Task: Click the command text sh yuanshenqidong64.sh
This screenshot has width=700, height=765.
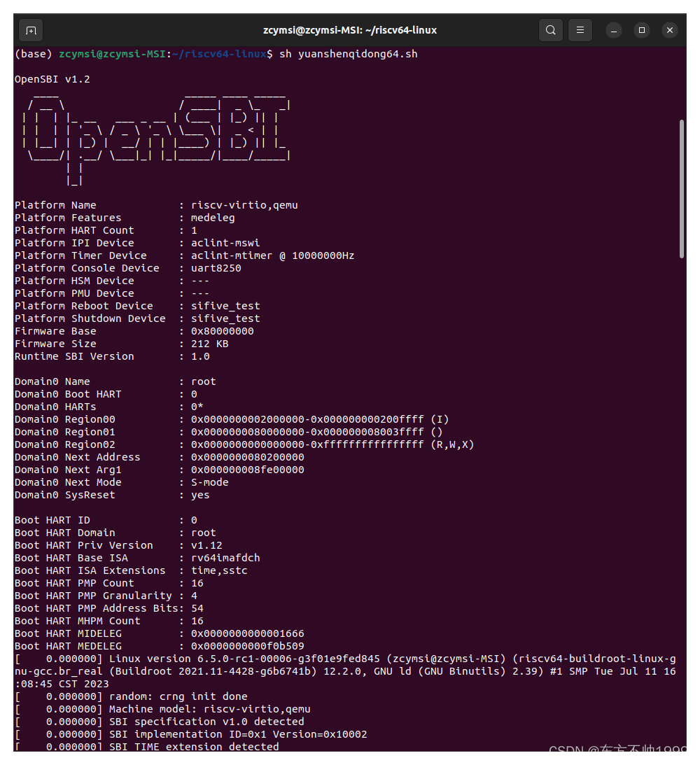Action: pyautogui.click(x=349, y=53)
